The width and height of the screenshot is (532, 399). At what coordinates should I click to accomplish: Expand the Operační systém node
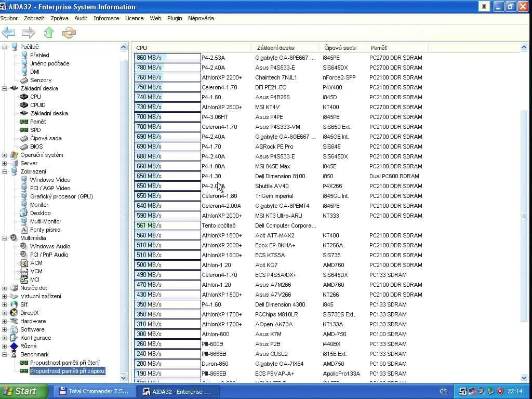[4, 155]
